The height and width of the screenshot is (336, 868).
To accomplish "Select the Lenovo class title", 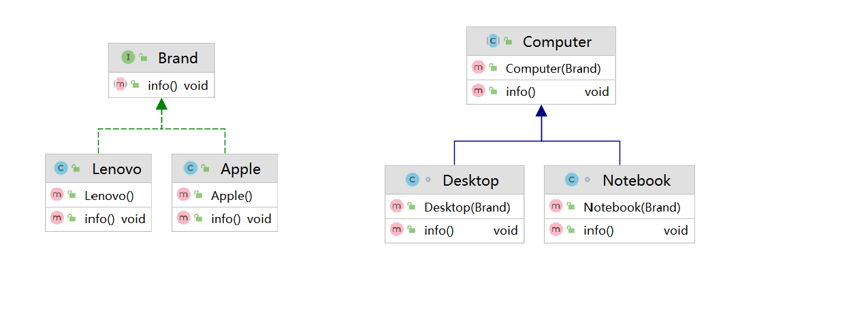I will pos(116,169).
